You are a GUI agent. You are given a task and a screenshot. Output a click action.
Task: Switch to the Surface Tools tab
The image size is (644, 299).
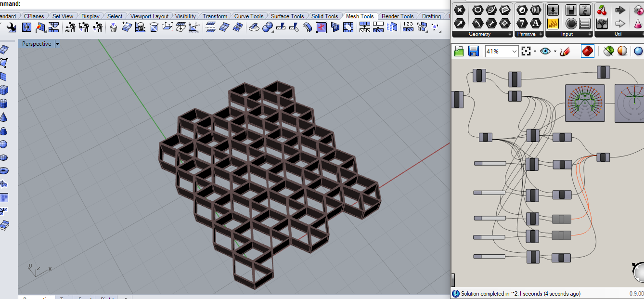click(x=287, y=16)
